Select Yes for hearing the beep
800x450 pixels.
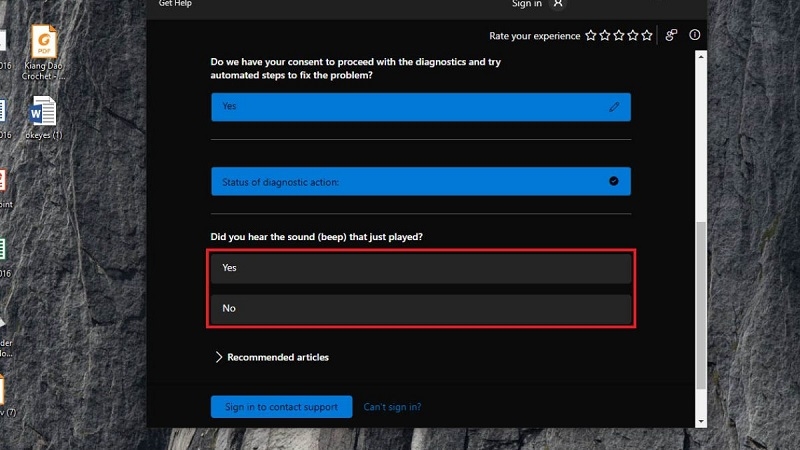click(421, 268)
